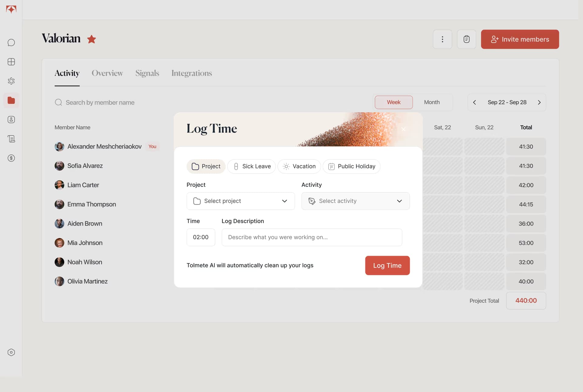The height and width of the screenshot is (392, 583).
Task: Open the chat bubble sidebar icon
Action: pyautogui.click(x=11, y=42)
